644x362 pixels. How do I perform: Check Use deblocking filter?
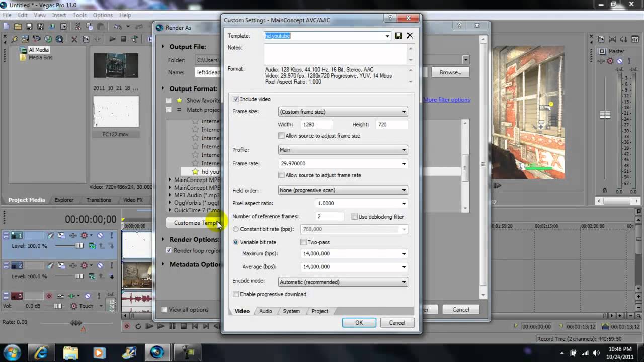coord(355,217)
